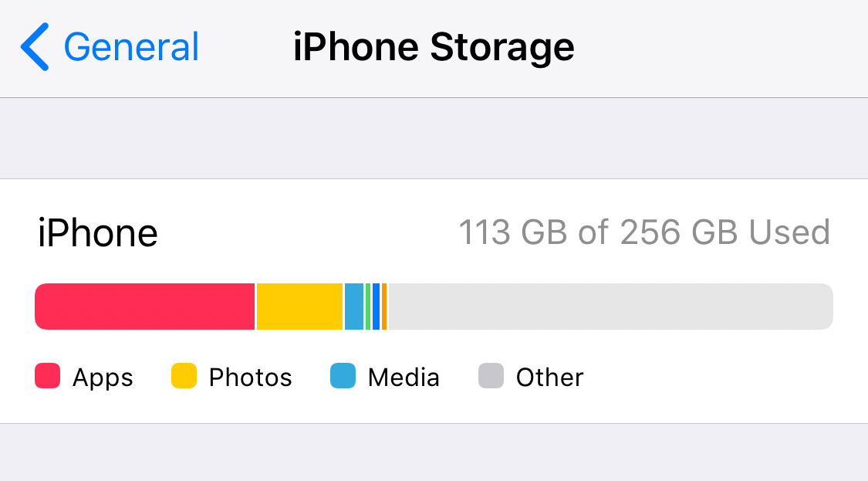Select the Apps legend label
The height and width of the screenshot is (481, 868).
(103, 378)
